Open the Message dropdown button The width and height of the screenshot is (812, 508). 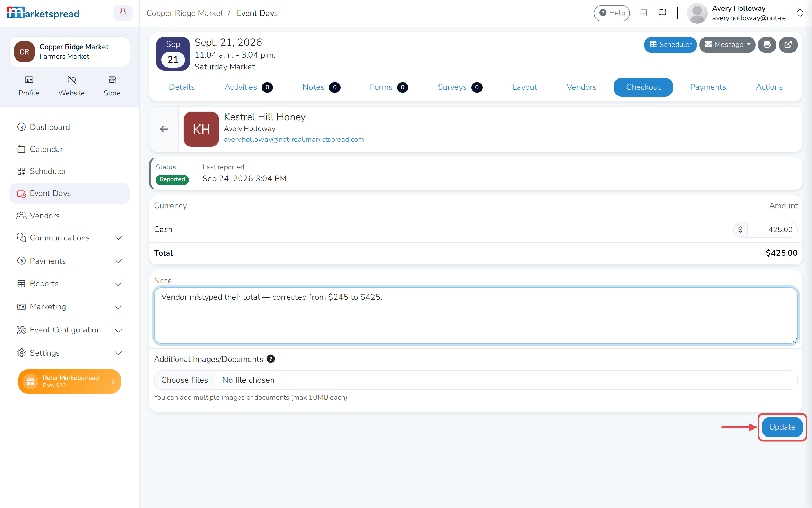tap(727, 45)
